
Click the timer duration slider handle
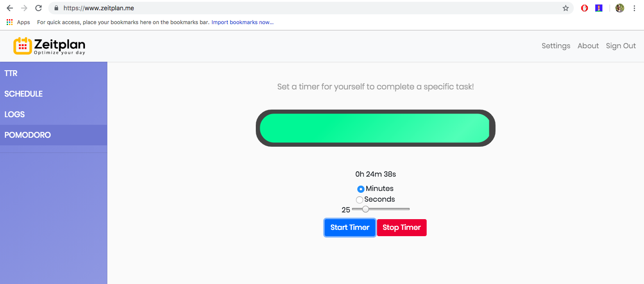365,209
